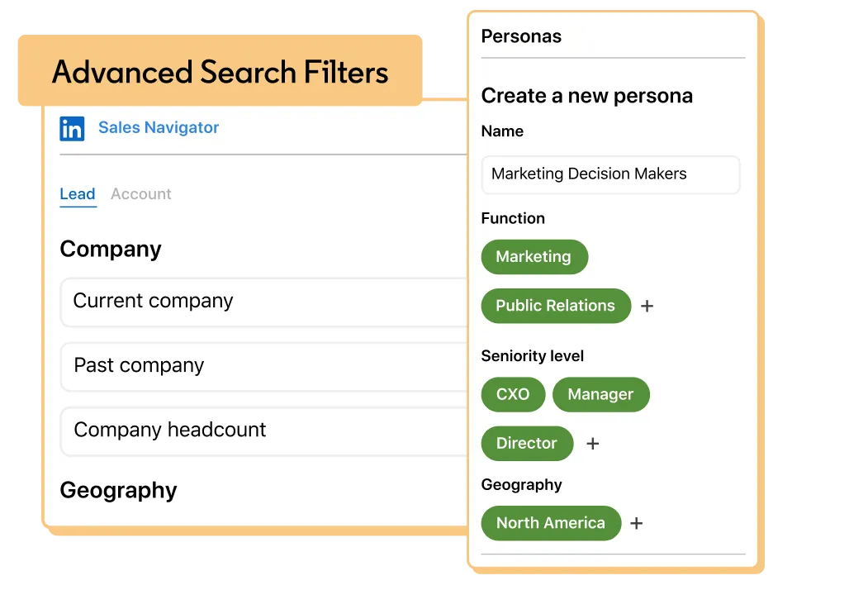The height and width of the screenshot is (590, 868).
Task: Deselect the Manager seniority tag
Action: point(600,394)
